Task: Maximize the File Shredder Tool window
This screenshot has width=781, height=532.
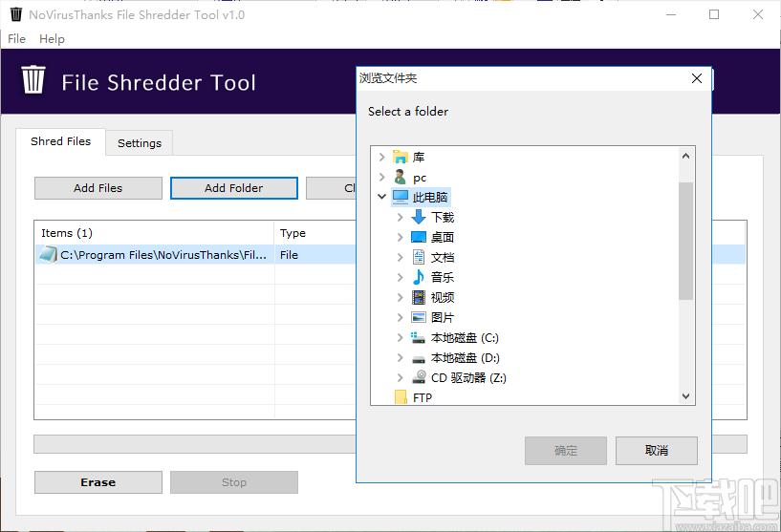Action: [714, 14]
